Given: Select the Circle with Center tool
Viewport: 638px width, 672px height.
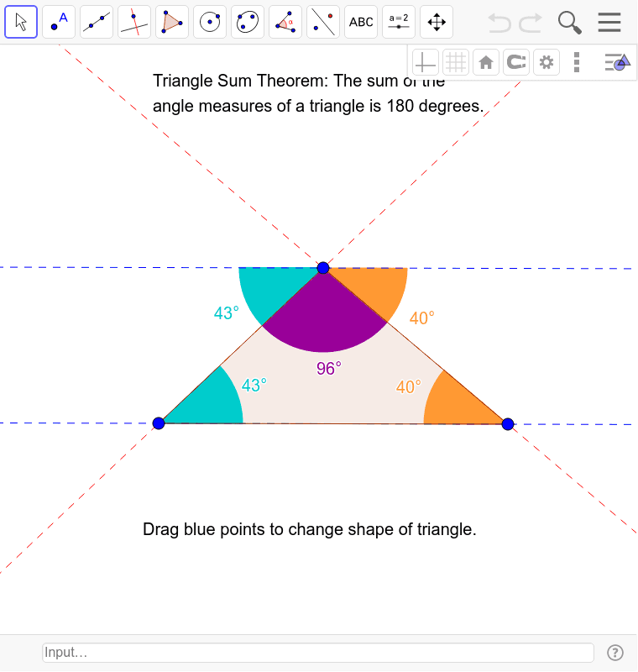Looking at the screenshot, I should tap(210, 22).
